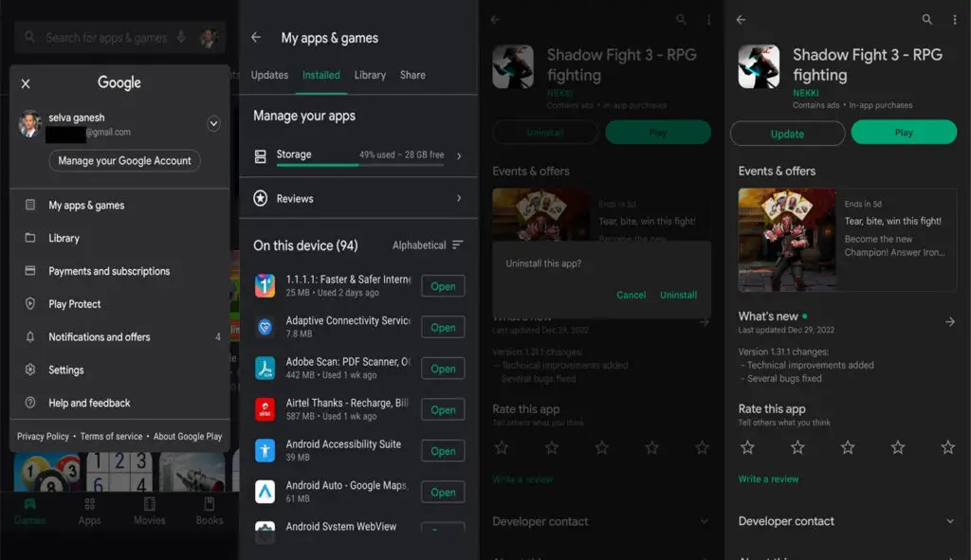Click the Android Accessibility Suite icon
The width and height of the screenshot is (971, 560).
click(266, 450)
